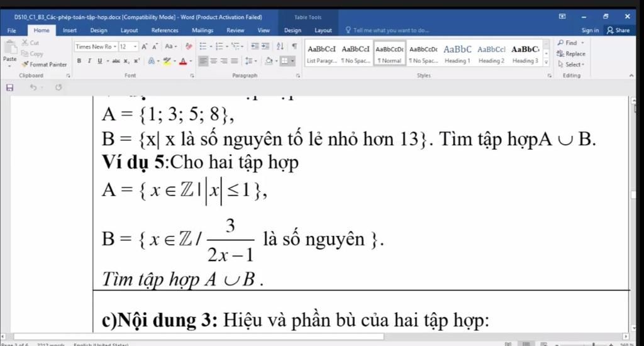This screenshot has height=346, width=644.
Task: Toggle italic formatting
Action: point(89,61)
